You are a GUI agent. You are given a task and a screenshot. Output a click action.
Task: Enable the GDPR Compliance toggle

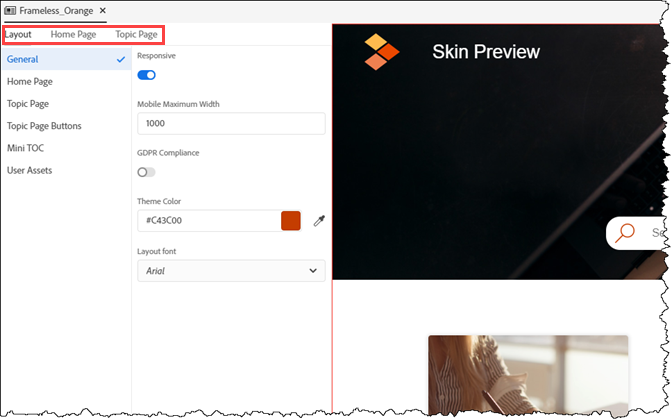coord(146,172)
